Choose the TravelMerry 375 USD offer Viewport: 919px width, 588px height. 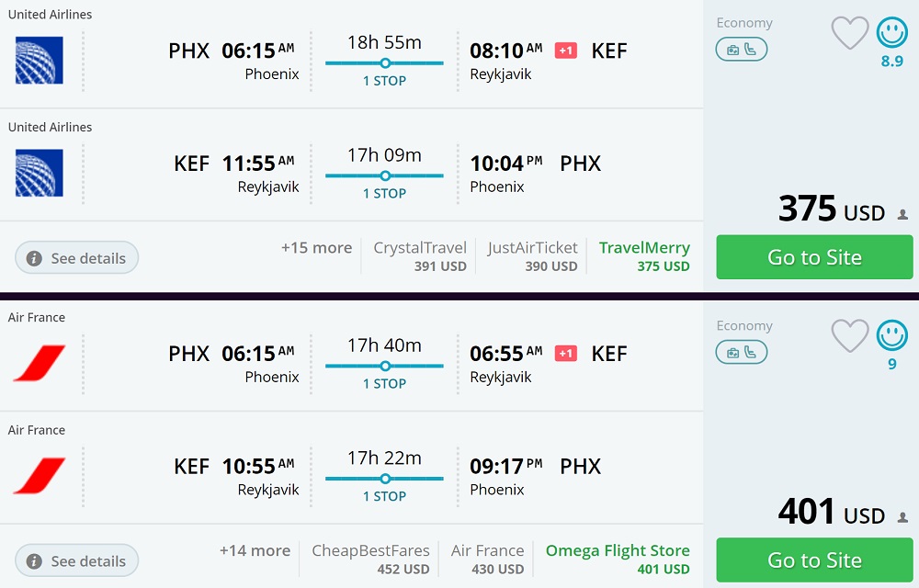(644, 256)
